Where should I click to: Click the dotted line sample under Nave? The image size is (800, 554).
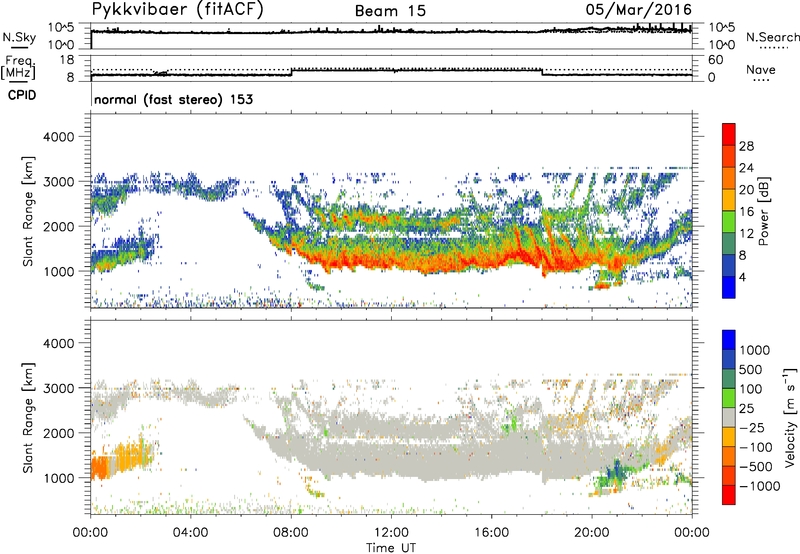761,80
